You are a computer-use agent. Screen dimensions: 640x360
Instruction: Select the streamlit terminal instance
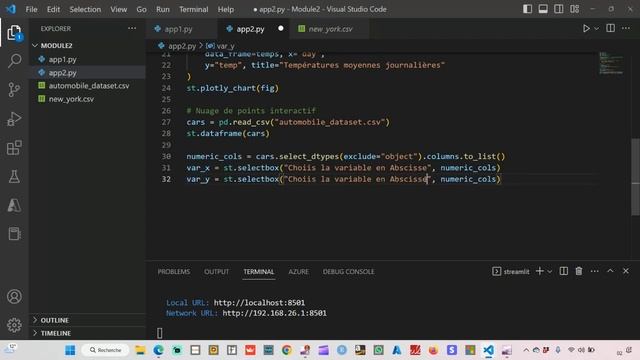(x=511, y=271)
